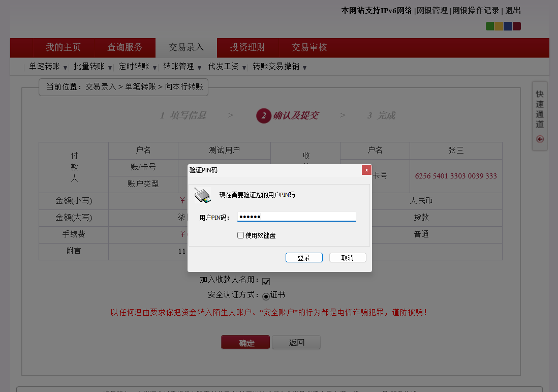Click the 退出 logout link
Viewport: 558px width, 392px height.
[x=513, y=11]
